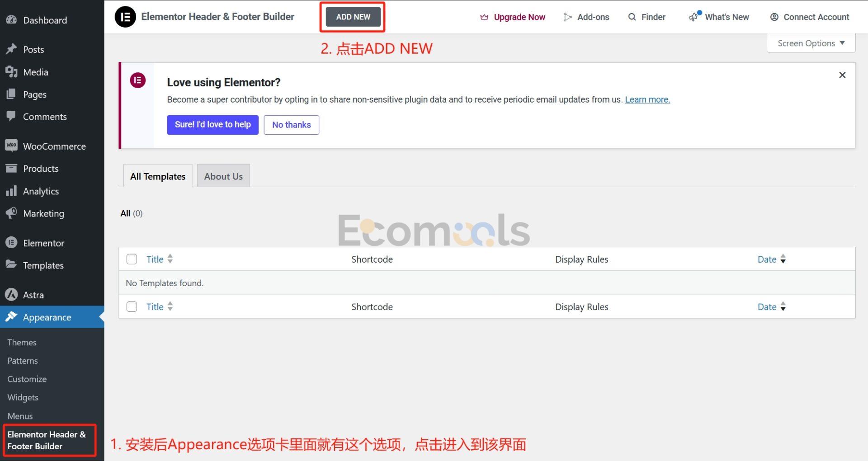Tick the select-all checkbox in table header
The height and width of the screenshot is (461, 868).
pos(132,259)
